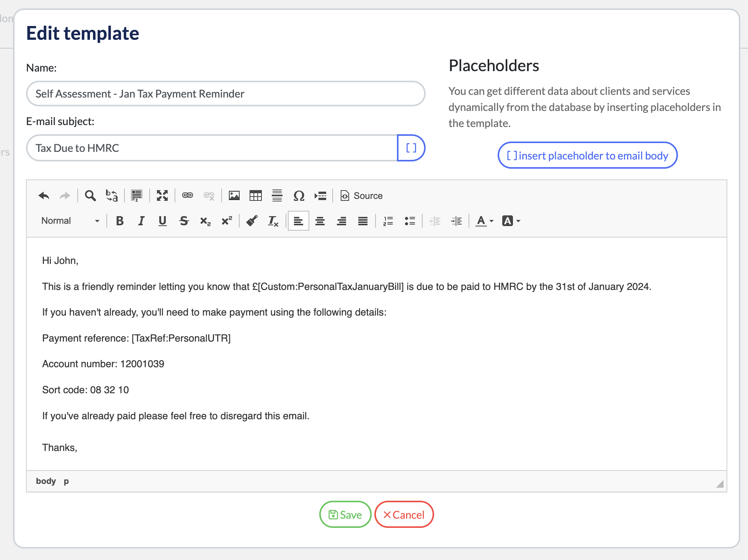Screen dimensions: 748x560
Task: Toggle strikethrough formatting
Action: point(184,221)
